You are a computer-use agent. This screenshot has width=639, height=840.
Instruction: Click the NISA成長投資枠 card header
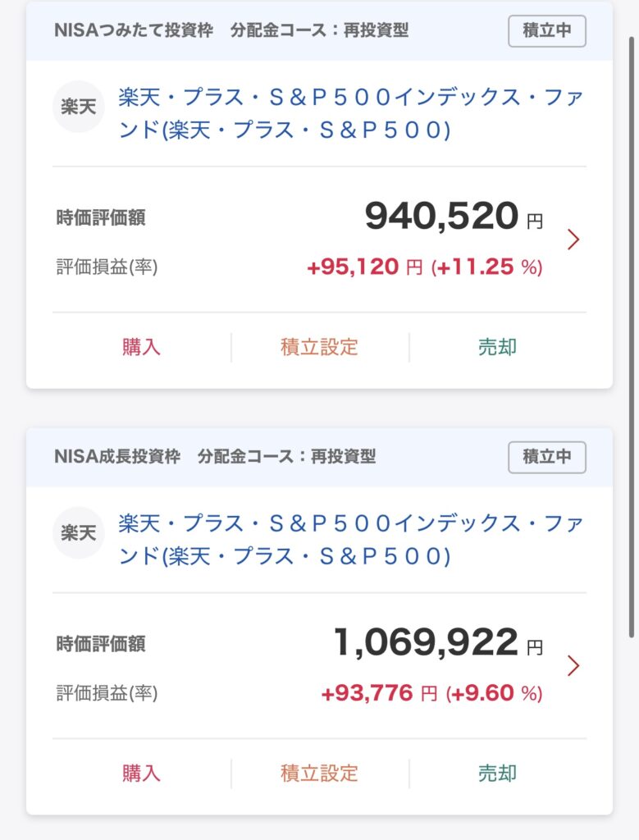319,457
